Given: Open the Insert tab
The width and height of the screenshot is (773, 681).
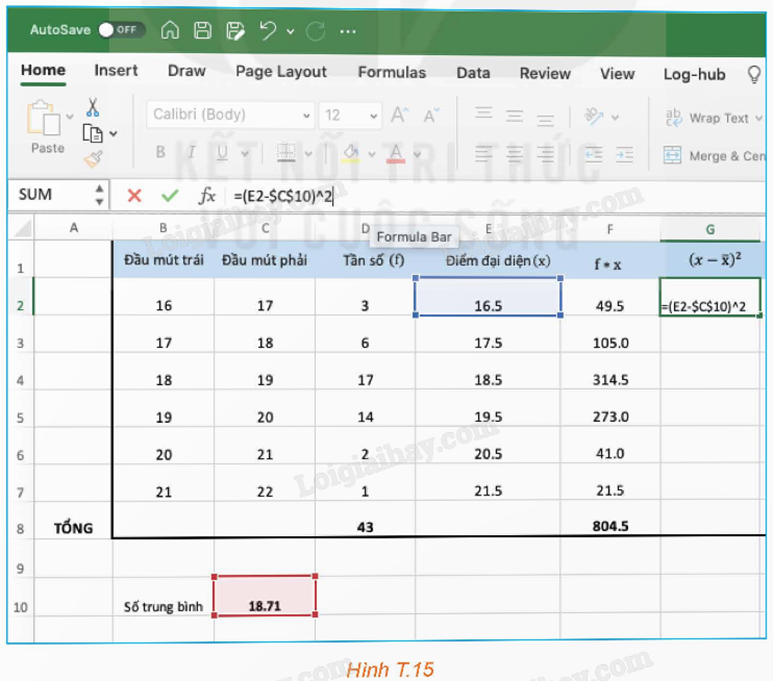Looking at the screenshot, I should click(x=116, y=71).
